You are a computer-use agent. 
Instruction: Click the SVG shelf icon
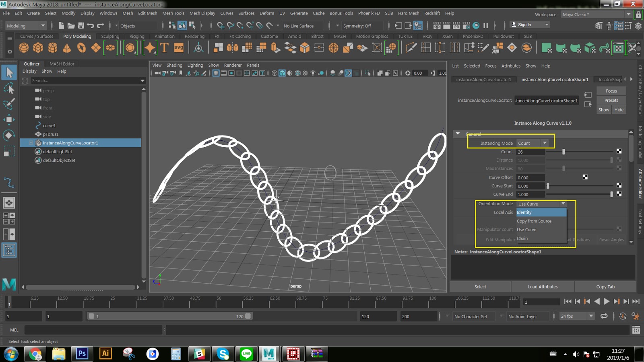178,48
